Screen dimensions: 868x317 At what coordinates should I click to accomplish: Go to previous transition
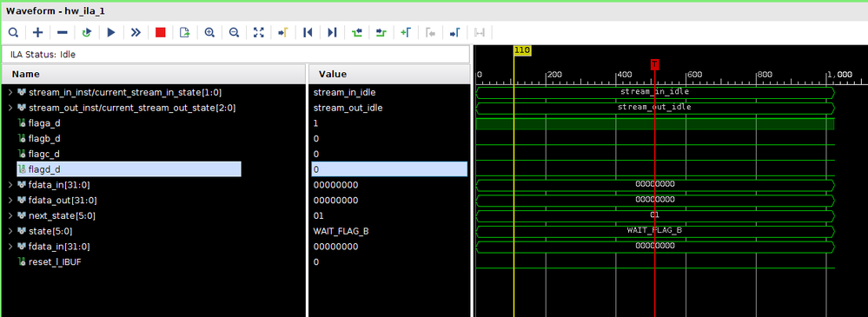pos(356,33)
